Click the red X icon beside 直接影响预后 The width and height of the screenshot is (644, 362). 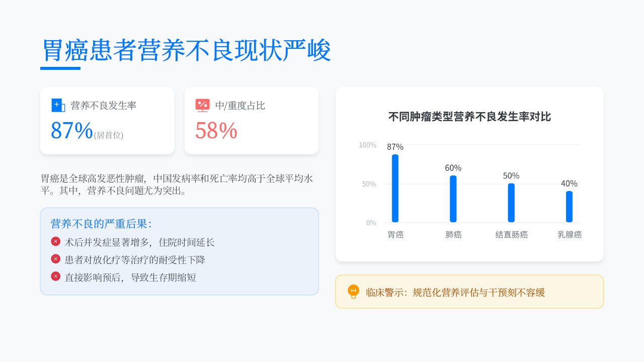pos(56,276)
